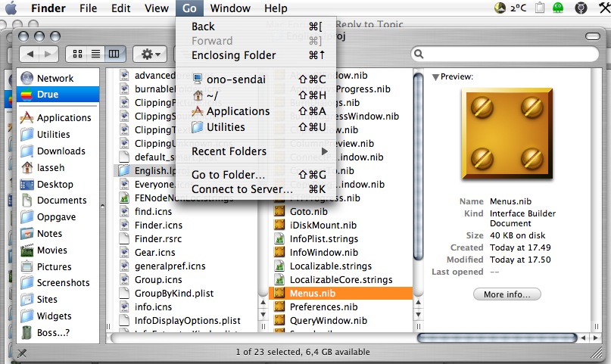Open the Edit menu
The width and height of the screenshot is (611, 364).
(x=121, y=8)
